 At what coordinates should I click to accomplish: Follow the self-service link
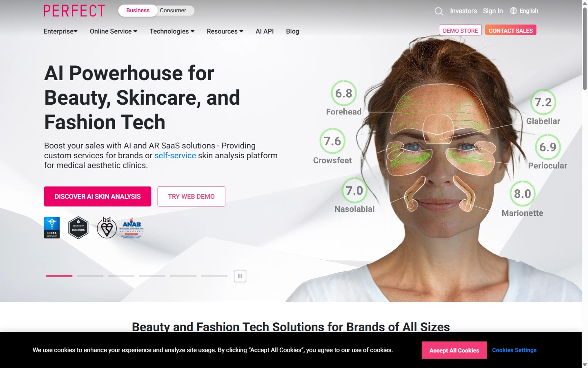pyautogui.click(x=175, y=155)
